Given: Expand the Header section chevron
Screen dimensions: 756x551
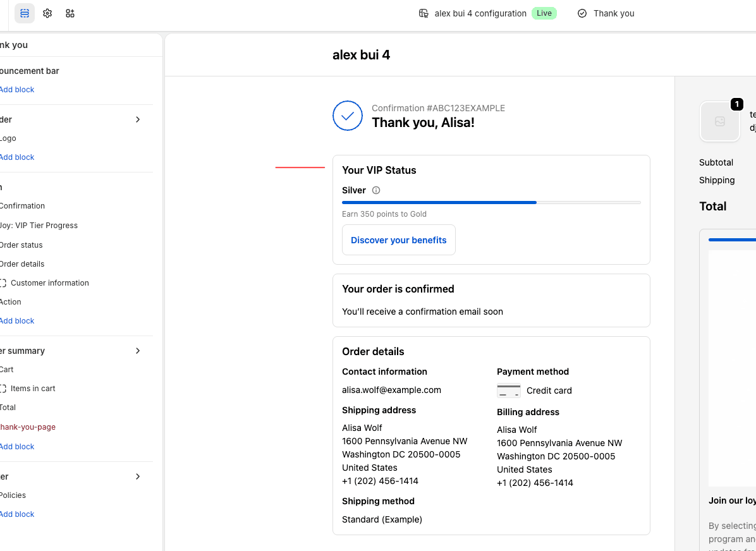Looking at the screenshot, I should (x=138, y=119).
